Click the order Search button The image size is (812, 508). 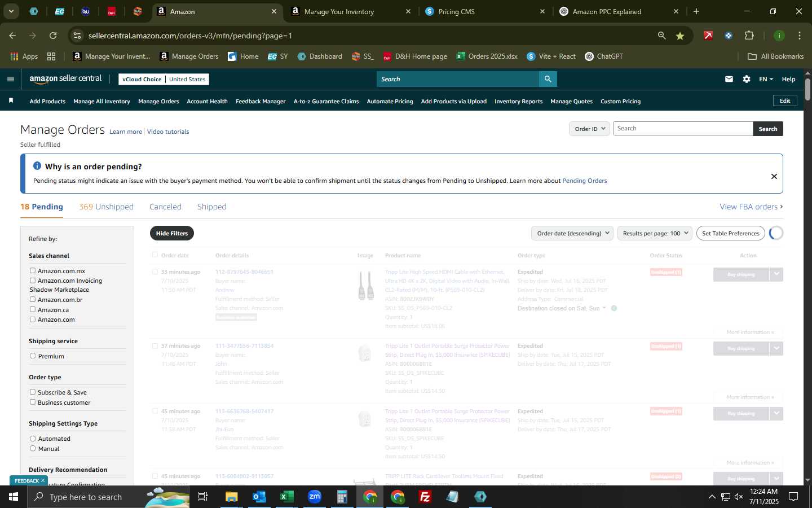pos(767,129)
